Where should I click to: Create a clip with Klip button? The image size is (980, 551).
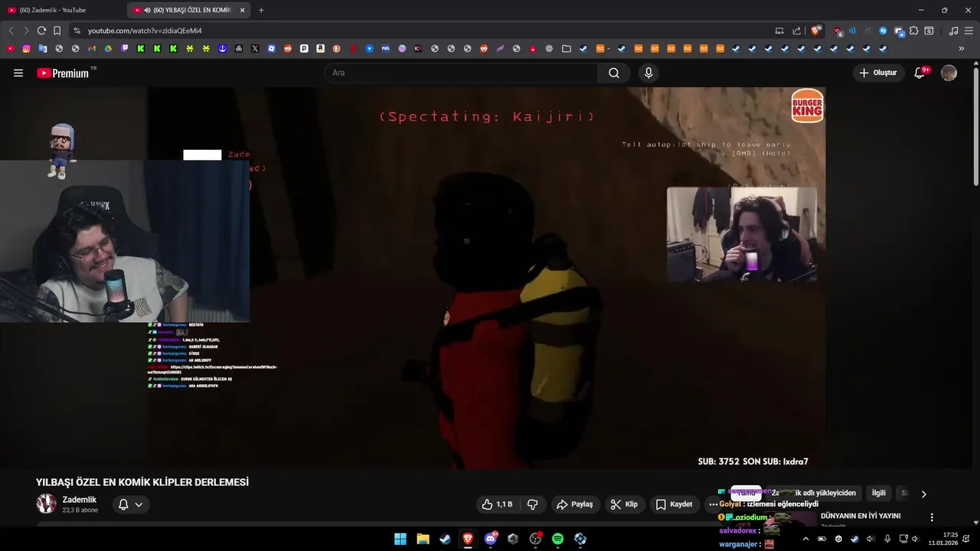tap(624, 504)
